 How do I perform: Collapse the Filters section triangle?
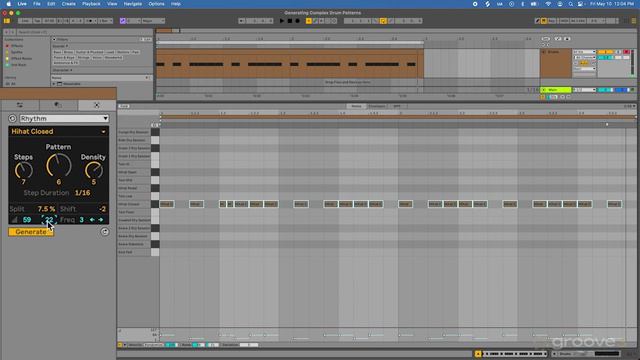pos(54,40)
